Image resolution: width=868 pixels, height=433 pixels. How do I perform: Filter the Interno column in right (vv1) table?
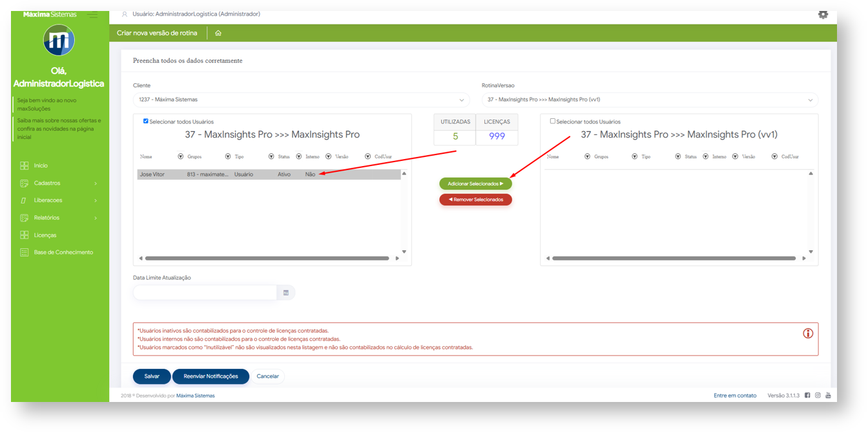click(735, 157)
